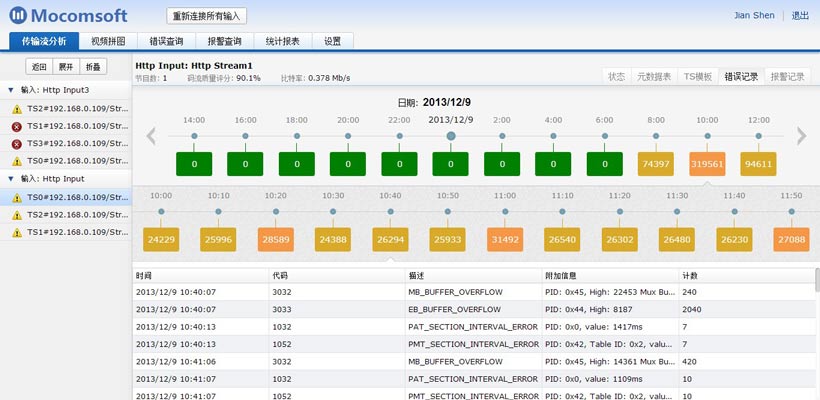The height and width of the screenshot is (400, 820).
Task: Select the 24229 box at 10:00
Action: [x=161, y=239]
